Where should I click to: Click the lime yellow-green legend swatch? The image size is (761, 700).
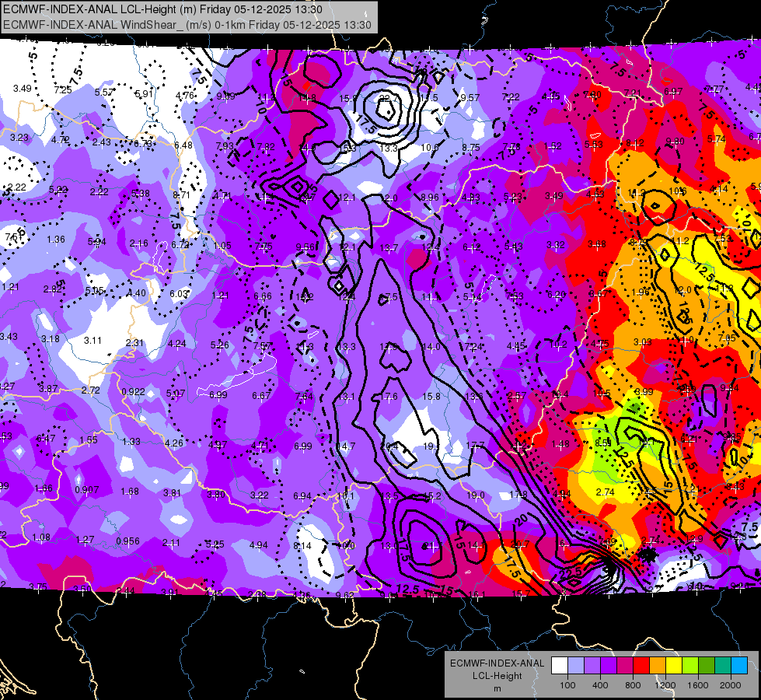[690, 666]
